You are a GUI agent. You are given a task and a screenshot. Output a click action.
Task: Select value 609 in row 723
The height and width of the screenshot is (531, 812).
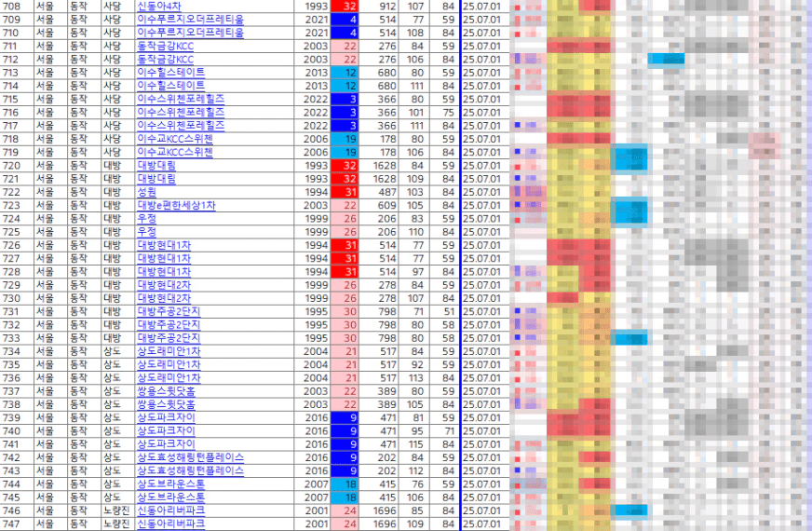[379, 205]
